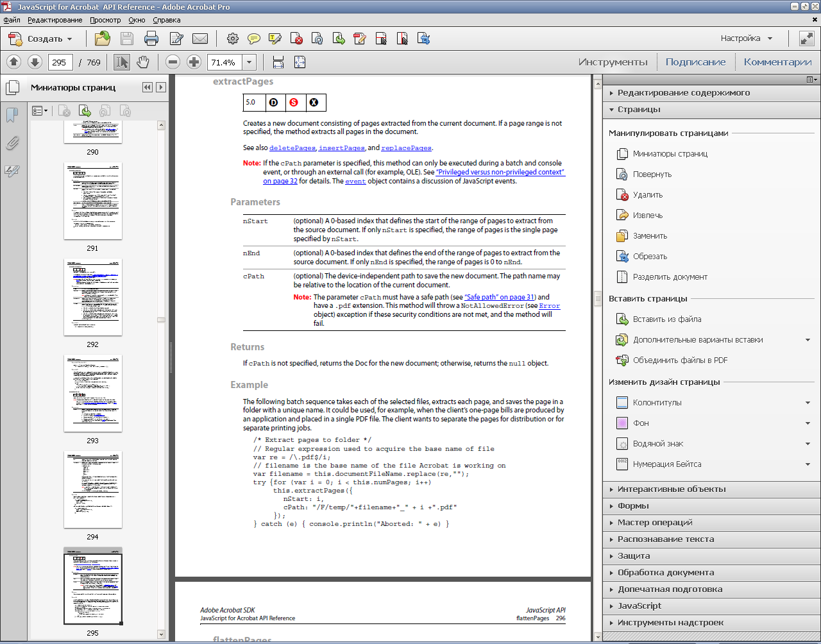Click the fit page width icon

point(278,62)
